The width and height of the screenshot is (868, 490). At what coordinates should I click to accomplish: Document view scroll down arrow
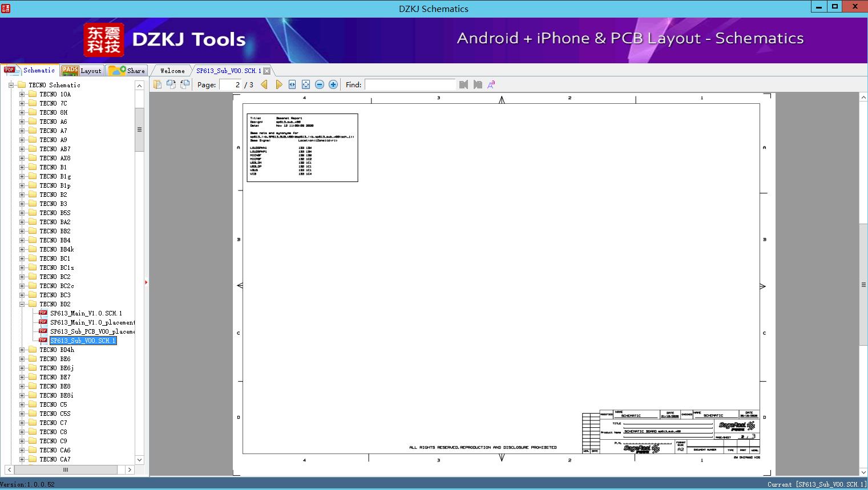(x=863, y=472)
